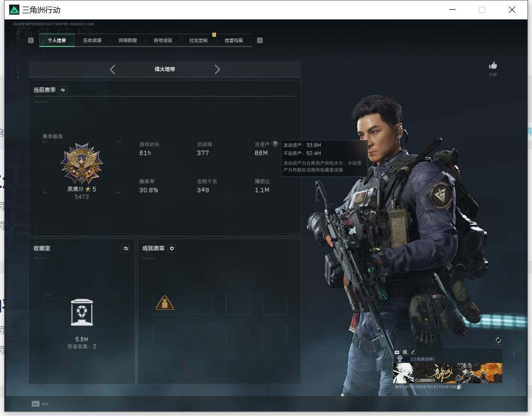Screen dimensions: 532x416
Task: Click the card icon between briefcase and pencil
Action: tap(405, 352)
